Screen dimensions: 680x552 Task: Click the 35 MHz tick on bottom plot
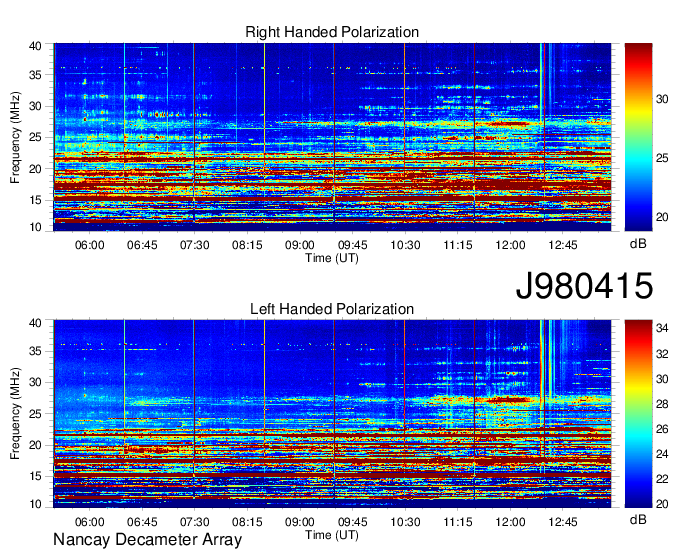(x=35, y=351)
